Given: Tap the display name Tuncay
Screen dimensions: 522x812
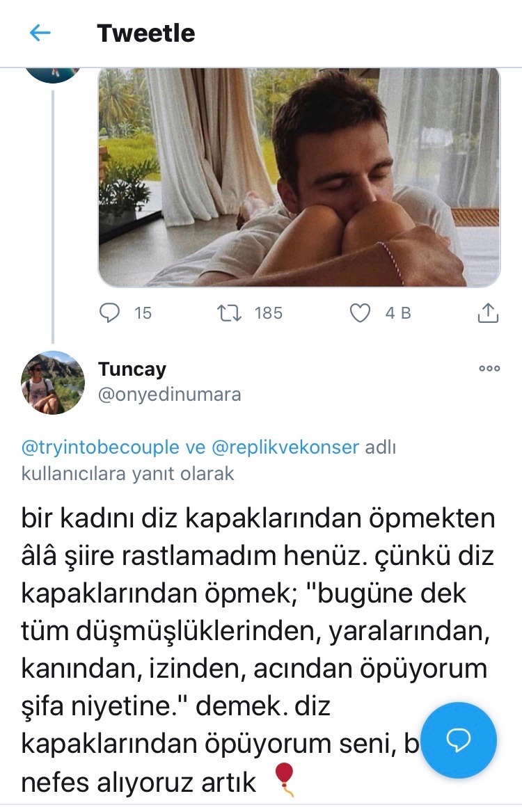Looking at the screenshot, I should tap(132, 369).
